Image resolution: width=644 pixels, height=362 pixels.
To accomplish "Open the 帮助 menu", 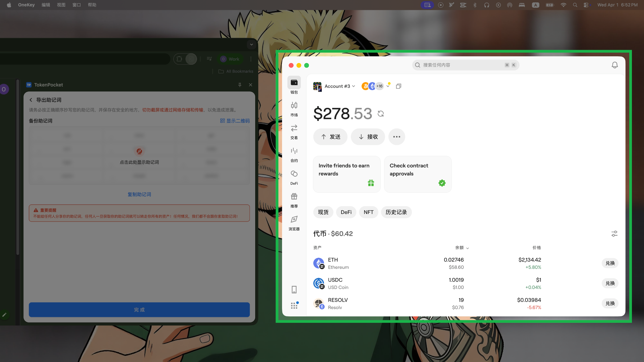I will pos(92,5).
